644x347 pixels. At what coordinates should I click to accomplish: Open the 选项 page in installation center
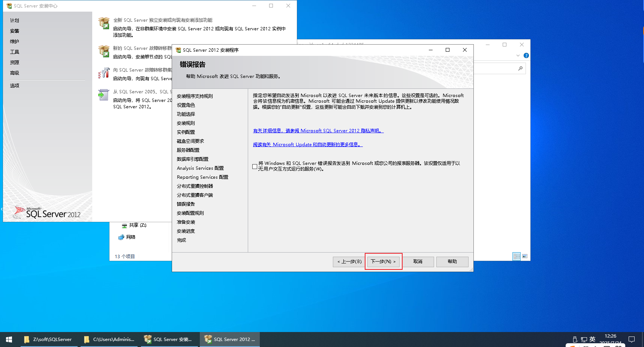coord(15,86)
